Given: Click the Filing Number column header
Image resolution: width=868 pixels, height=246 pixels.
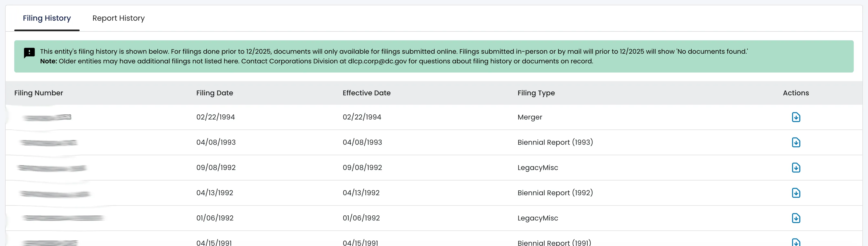Looking at the screenshot, I should click(39, 93).
